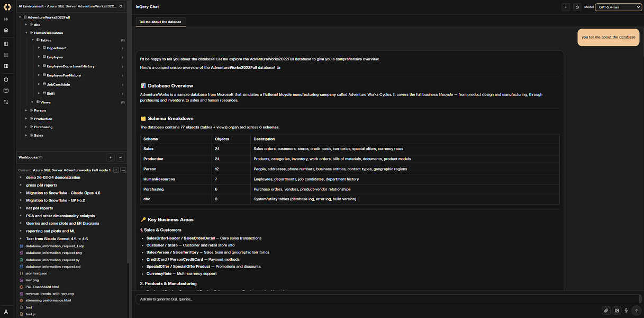Select the Shift table

[x=50, y=93]
